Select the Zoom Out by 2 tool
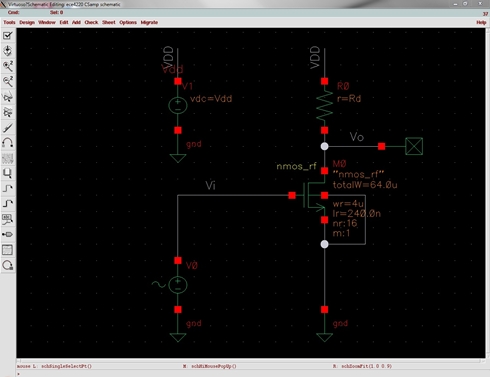This screenshot has width=490, height=377. [x=8, y=81]
